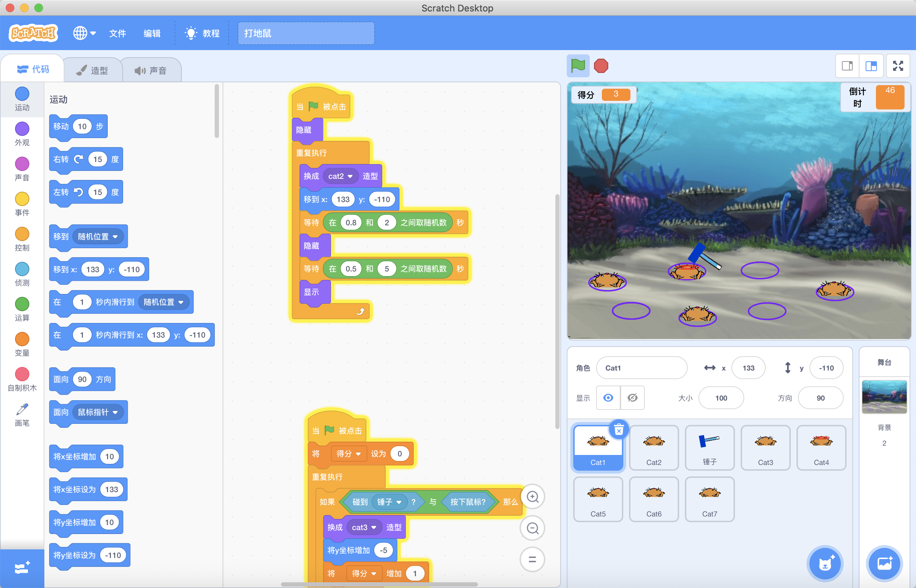Hide the sprite with crossed eye

coord(633,398)
